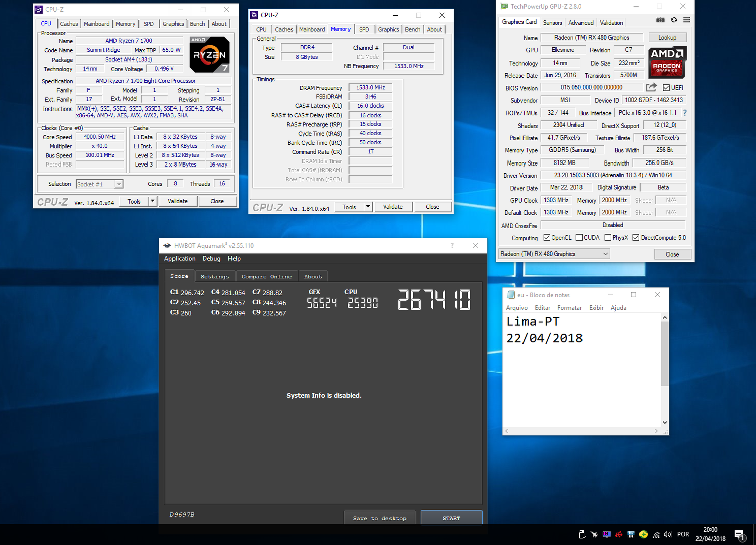Switch to the Sensors tab in GPU-Z
Image resolution: width=756 pixels, height=545 pixels.
coord(552,23)
